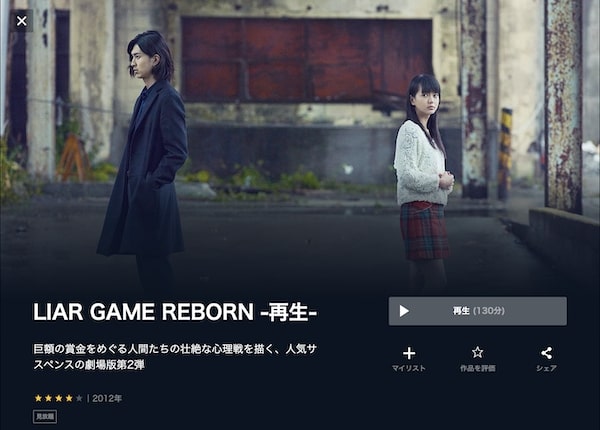Click the LIAR GAME REBORN title
The height and width of the screenshot is (430, 600).
175,312
